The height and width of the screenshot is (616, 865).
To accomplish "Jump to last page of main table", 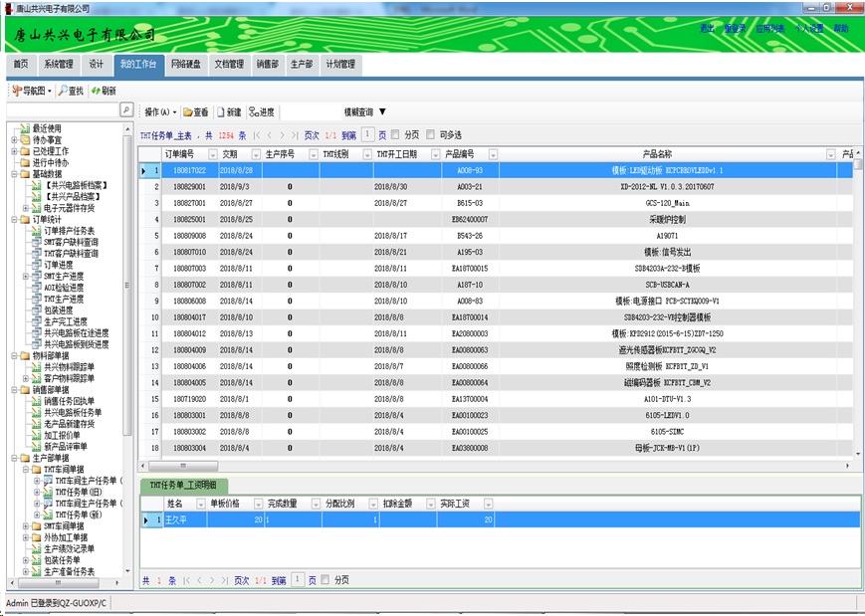I will [x=295, y=134].
